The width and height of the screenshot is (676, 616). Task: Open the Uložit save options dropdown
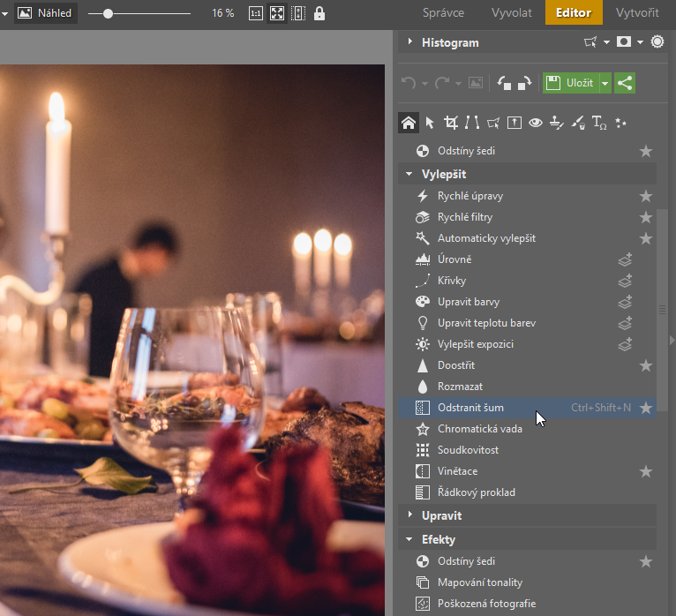click(x=605, y=83)
